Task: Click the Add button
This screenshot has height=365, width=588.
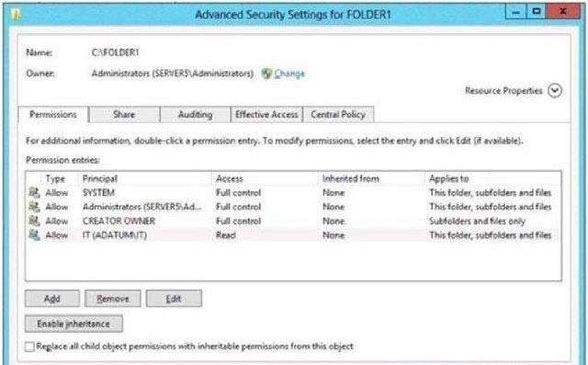Action: click(x=52, y=299)
